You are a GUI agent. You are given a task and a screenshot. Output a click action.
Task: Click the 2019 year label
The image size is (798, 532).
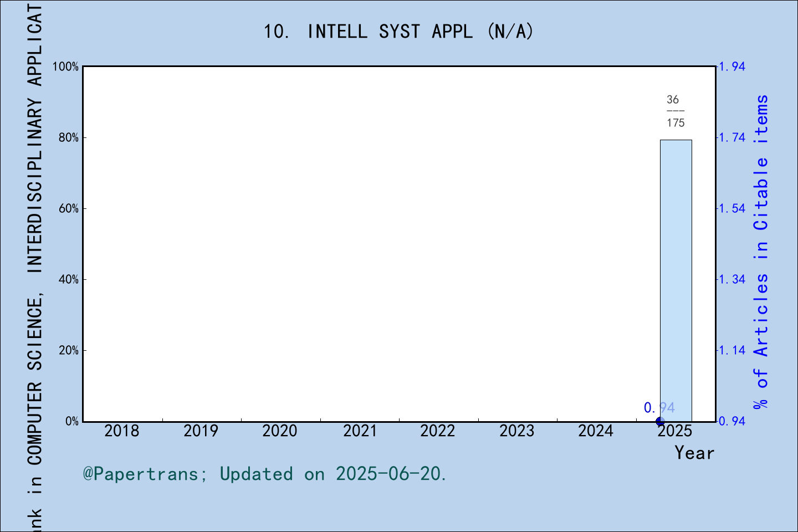pos(201,431)
